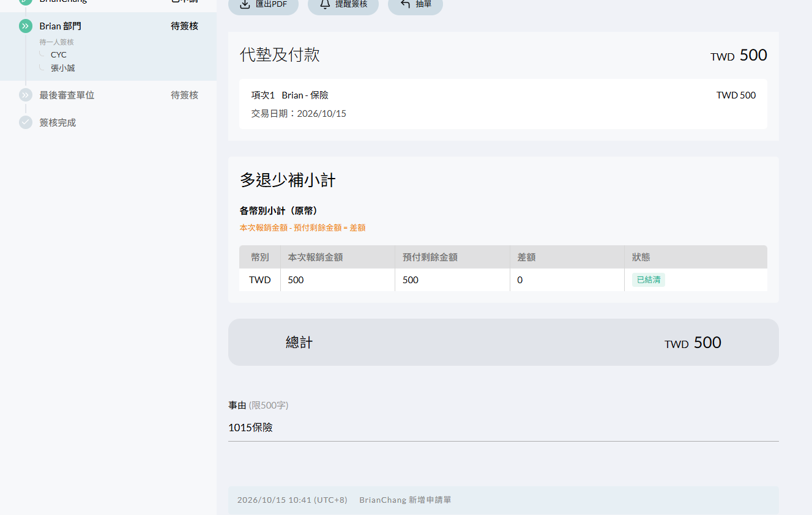Click the undo arrow icon on 抽單
The image size is (812, 515).
click(x=405, y=4)
